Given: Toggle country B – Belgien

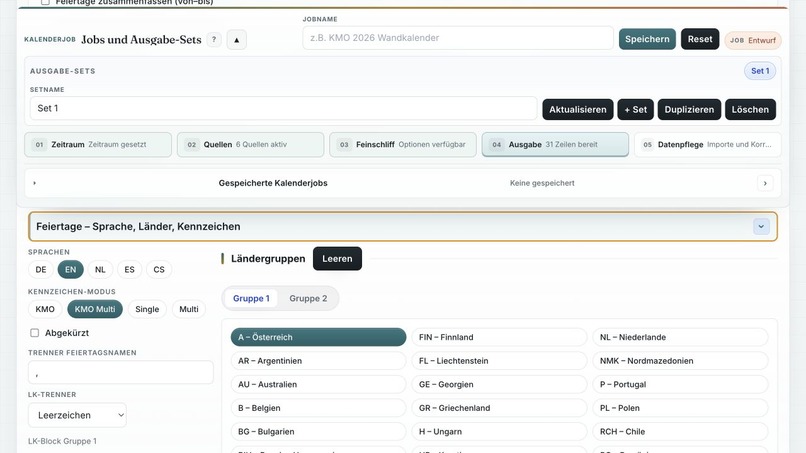Looking at the screenshot, I should point(318,408).
